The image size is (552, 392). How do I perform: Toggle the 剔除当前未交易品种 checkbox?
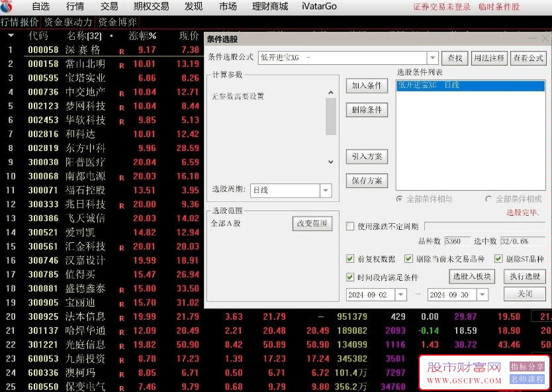tap(408, 259)
